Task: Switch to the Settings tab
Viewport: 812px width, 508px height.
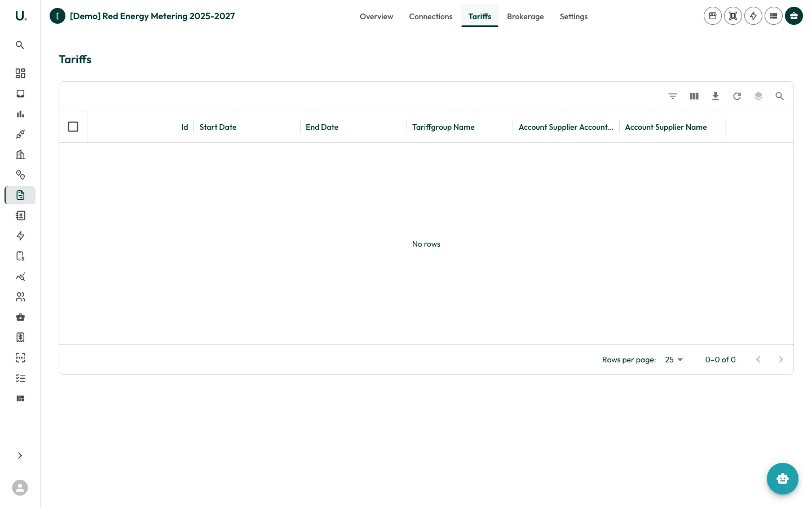Action: [x=573, y=16]
